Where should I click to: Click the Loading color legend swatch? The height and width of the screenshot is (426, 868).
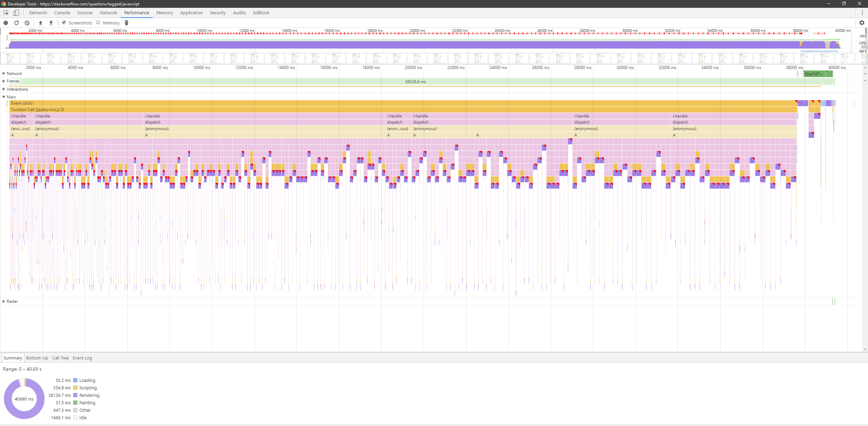(75, 380)
